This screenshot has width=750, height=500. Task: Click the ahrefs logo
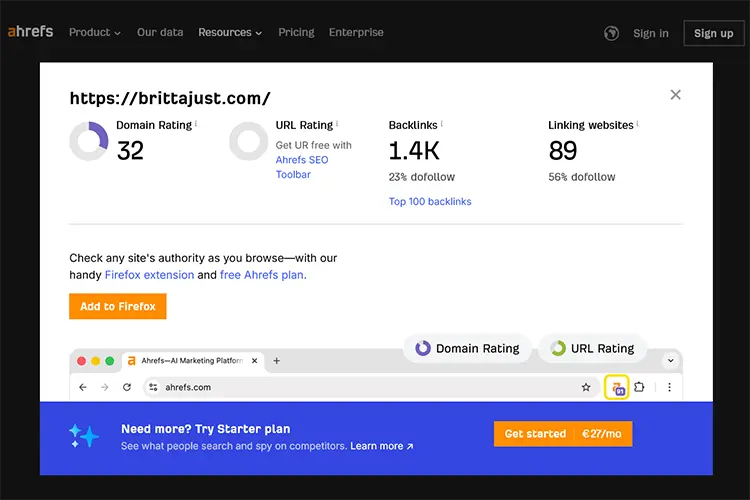30,32
